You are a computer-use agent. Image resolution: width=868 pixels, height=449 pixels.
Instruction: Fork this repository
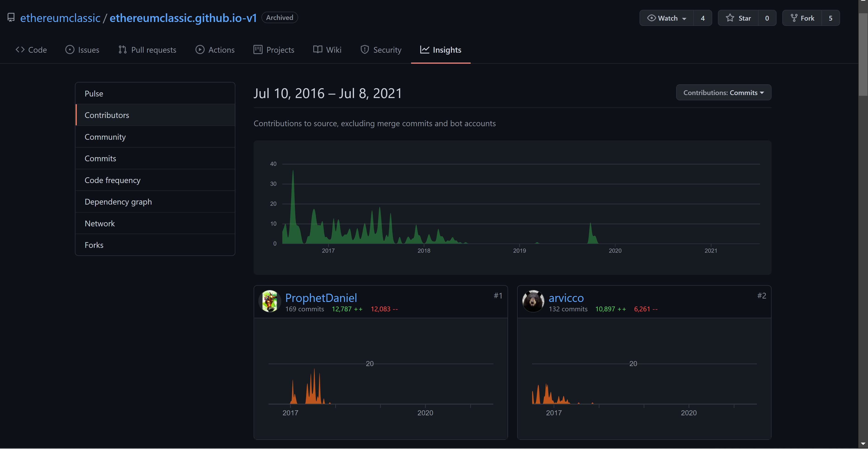(802, 18)
